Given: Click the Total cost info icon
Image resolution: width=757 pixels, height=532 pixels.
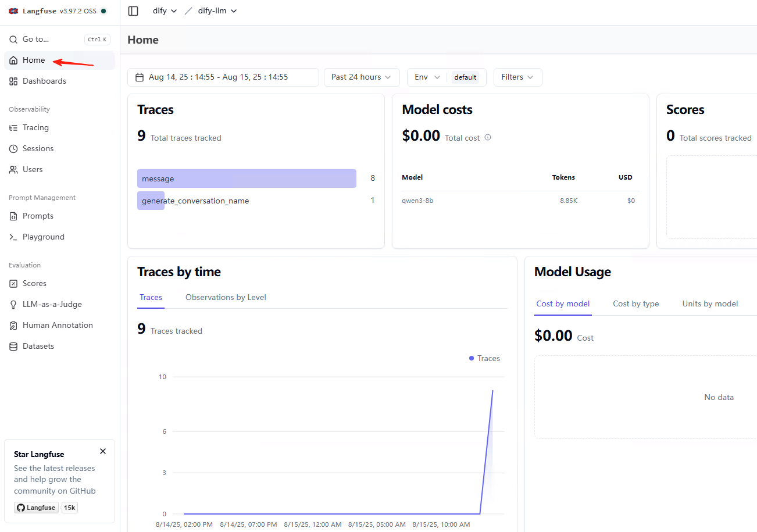Looking at the screenshot, I should pos(488,138).
